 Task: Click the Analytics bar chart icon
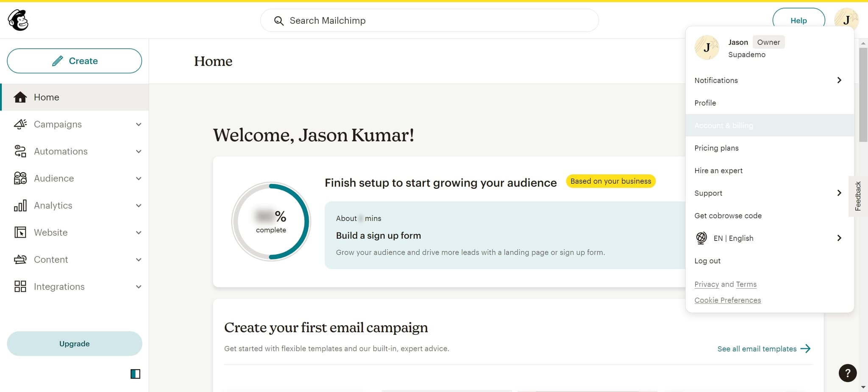20,205
